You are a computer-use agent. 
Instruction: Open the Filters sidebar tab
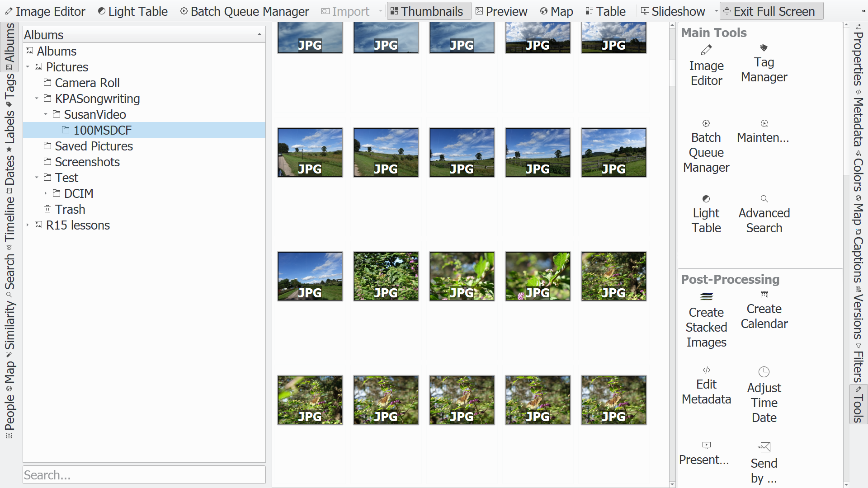(858, 364)
